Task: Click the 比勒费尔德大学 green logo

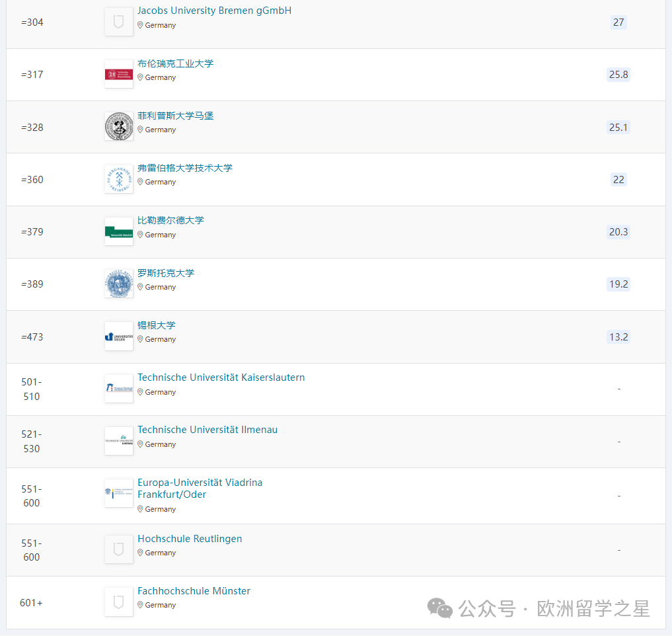Action: pyautogui.click(x=119, y=231)
